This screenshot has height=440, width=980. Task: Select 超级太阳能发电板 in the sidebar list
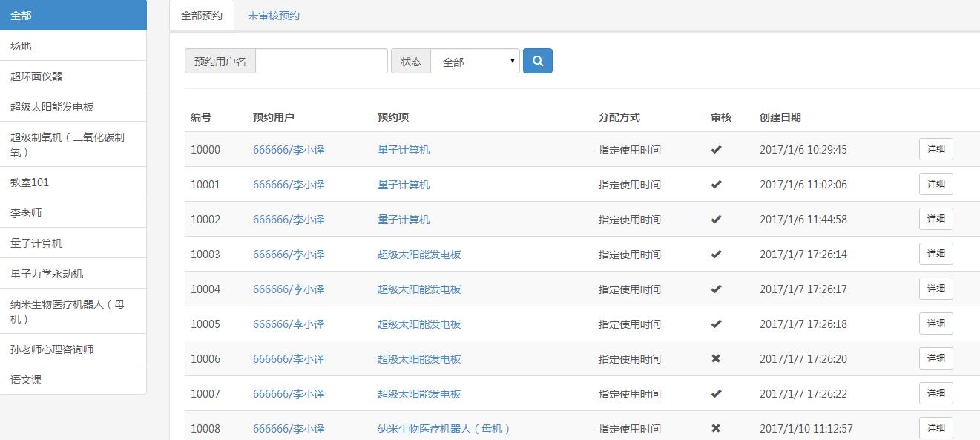pyautogui.click(x=73, y=106)
